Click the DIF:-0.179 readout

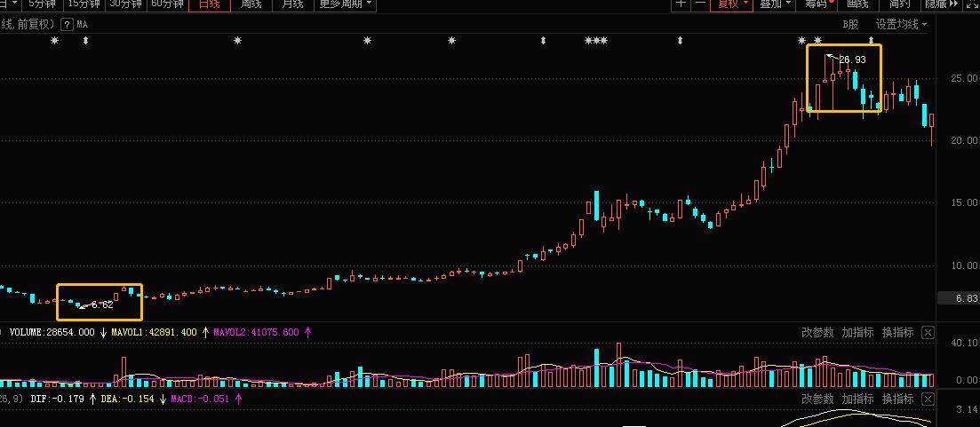coord(58,399)
